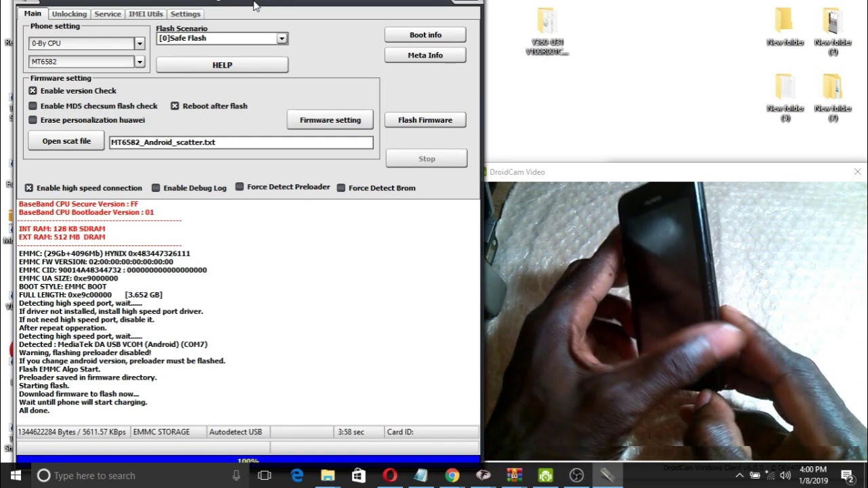Click the 3:58 sec status entry
This screenshot has height=488, width=868.
tap(351, 432)
